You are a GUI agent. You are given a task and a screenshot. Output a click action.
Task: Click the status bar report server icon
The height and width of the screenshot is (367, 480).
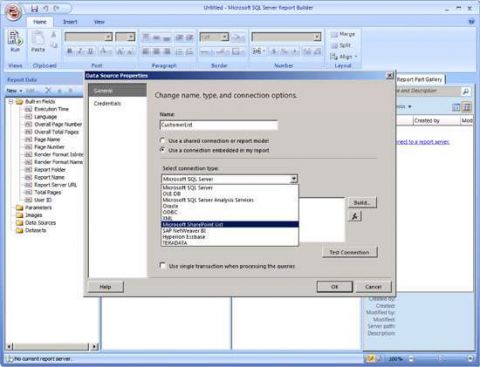click(9, 359)
